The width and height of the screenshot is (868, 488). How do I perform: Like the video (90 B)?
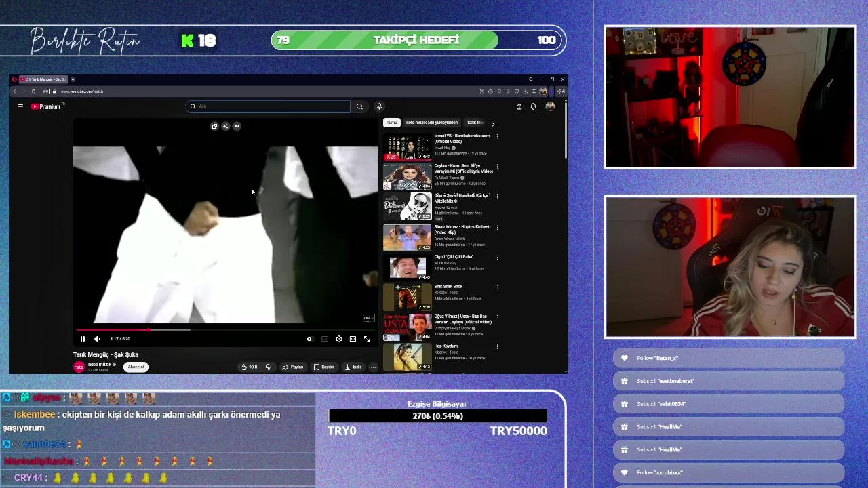(249, 367)
